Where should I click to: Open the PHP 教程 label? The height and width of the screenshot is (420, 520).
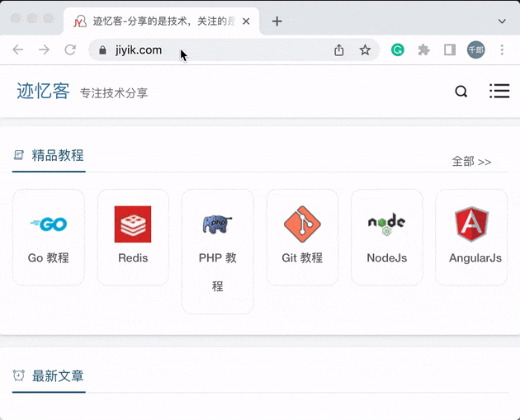coord(218,271)
